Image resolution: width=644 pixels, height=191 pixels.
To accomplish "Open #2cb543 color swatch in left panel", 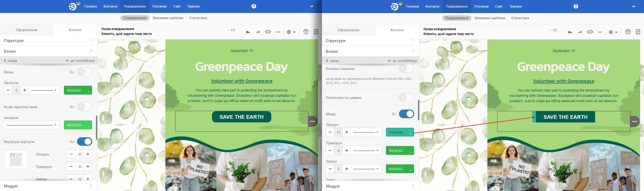I will pos(78,90).
